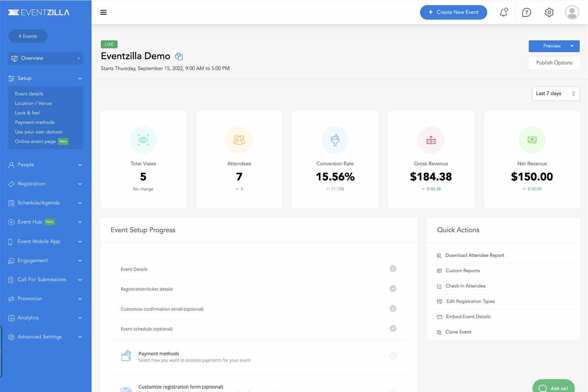This screenshot has height=392, width=588.
Task: Click the Eventzilla logo
Action: pos(39,12)
